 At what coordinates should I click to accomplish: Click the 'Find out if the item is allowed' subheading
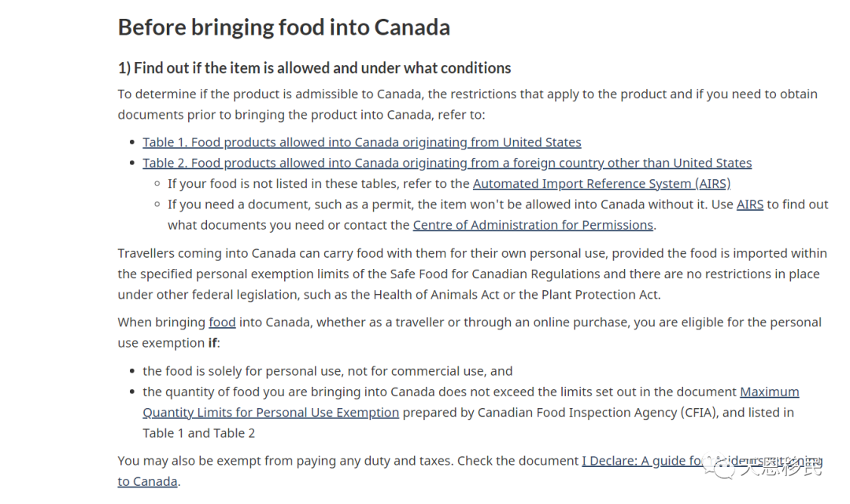pyautogui.click(x=314, y=68)
